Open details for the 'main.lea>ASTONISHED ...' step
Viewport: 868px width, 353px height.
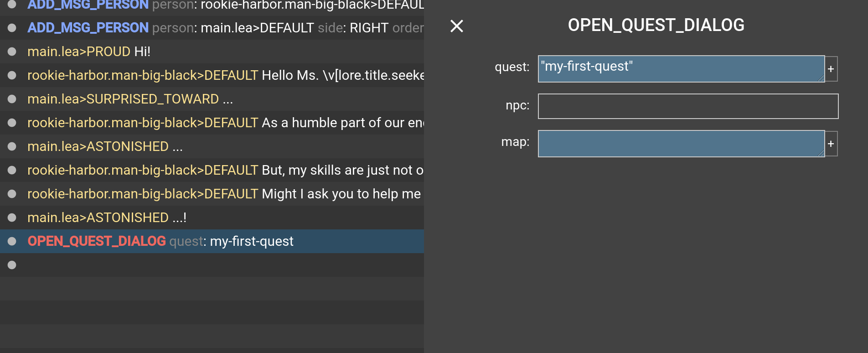coord(105,146)
